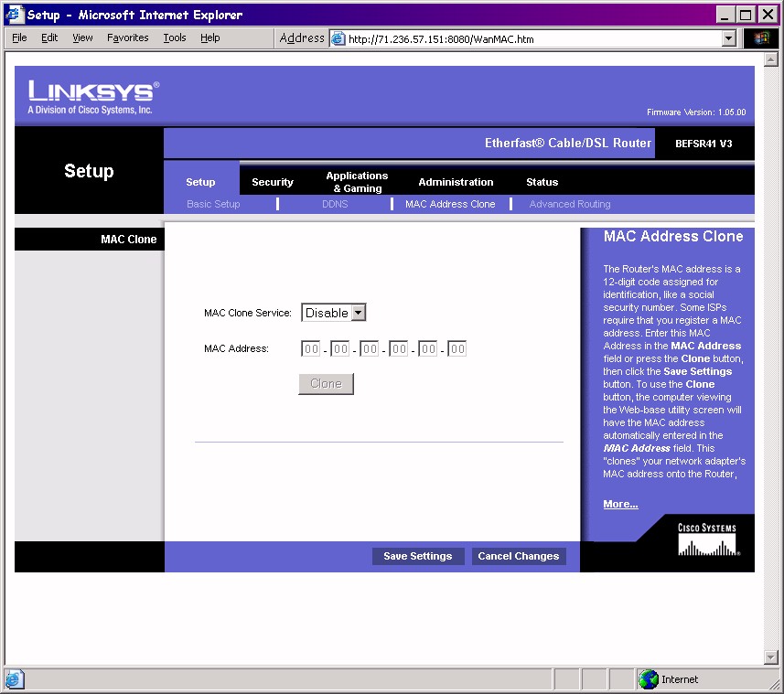Open the Tools menu
This screenshot has height=694, width=784.
pos(175,38)
